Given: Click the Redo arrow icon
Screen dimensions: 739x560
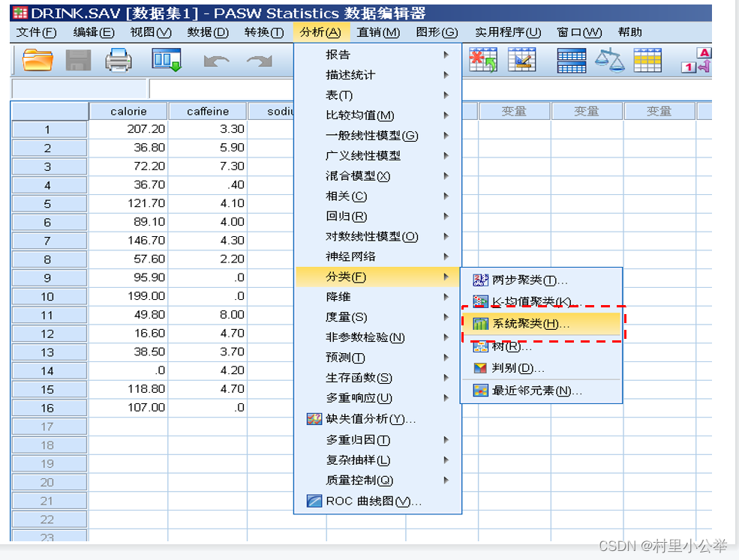Looking at the screenshot, I should click(x=260, y=61).
